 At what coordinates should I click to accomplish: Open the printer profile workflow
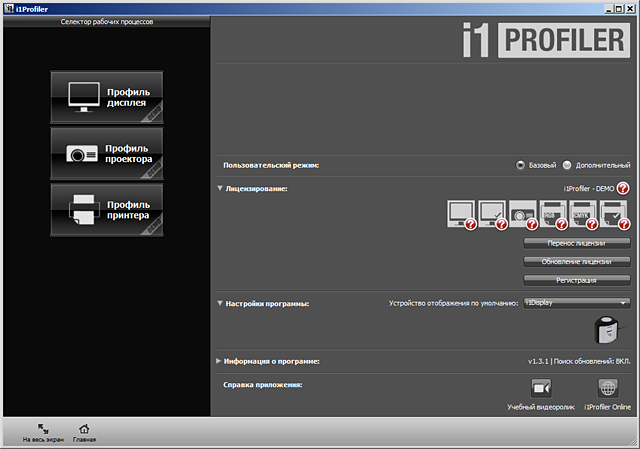pyautogui.click(x=106, y=210)
